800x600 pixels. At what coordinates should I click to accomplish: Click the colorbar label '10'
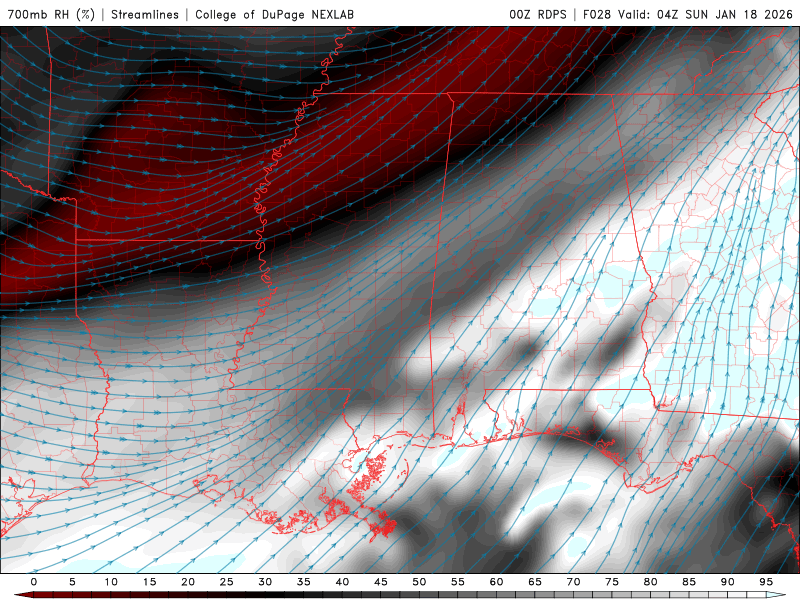click(x=111, y=582)
